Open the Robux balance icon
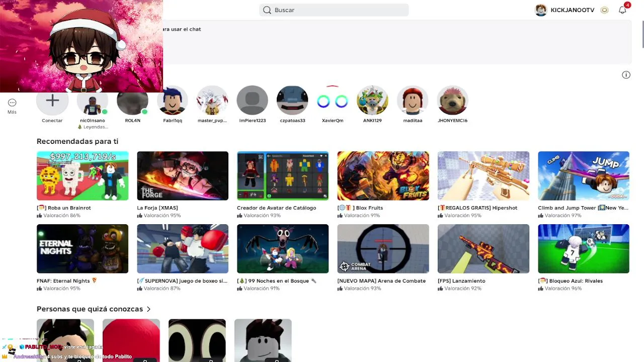Screen dimensions: 644x362 [x=605, y=10]
